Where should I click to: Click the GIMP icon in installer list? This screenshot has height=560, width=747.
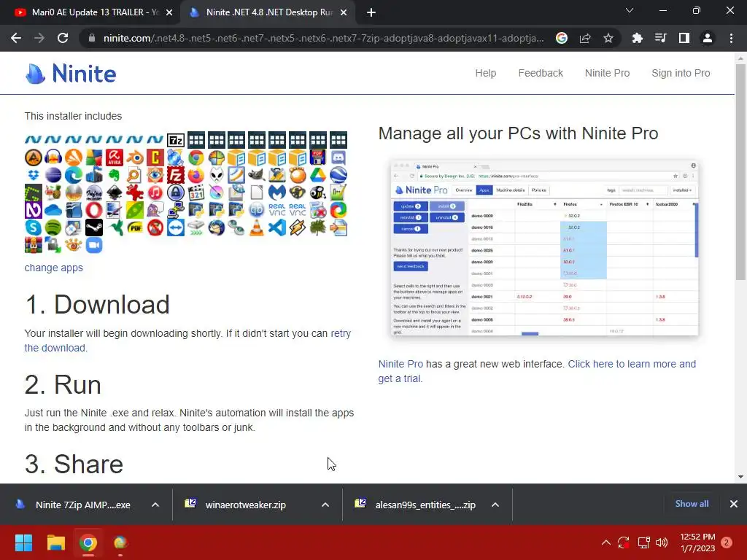257,175
